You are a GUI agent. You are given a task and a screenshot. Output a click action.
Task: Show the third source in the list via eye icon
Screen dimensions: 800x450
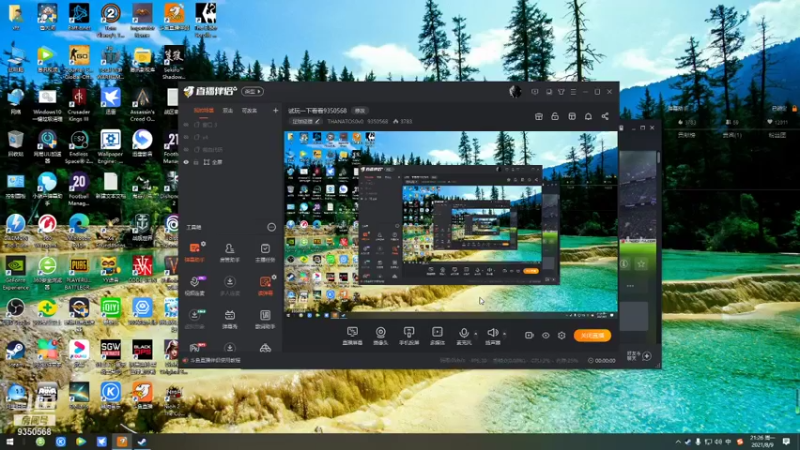point(186,149)
